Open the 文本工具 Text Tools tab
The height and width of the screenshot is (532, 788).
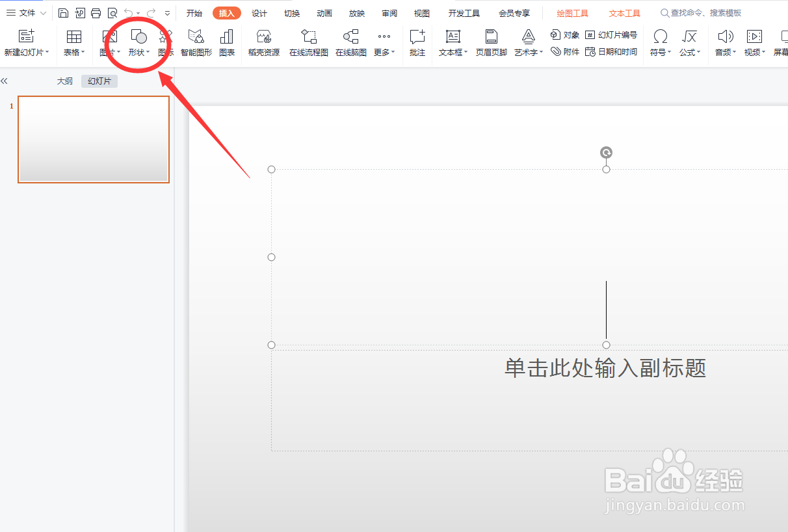tap(625, 13)
